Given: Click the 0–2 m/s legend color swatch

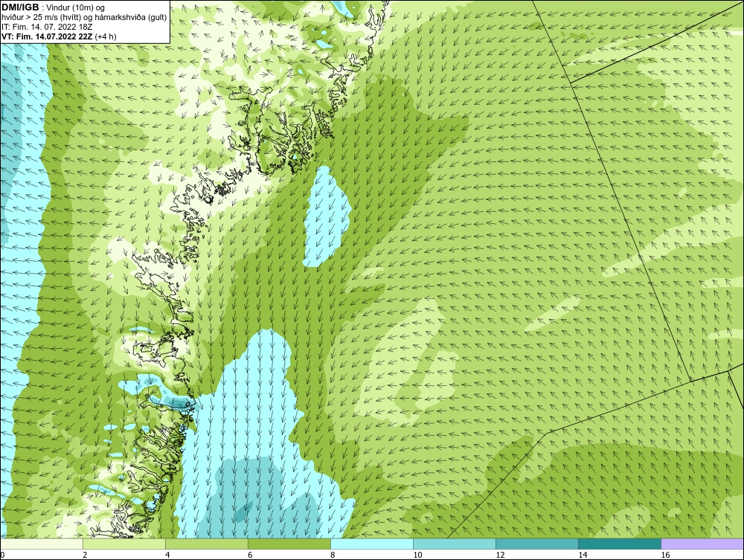Looking at the screenshot, I should [42, 544].
